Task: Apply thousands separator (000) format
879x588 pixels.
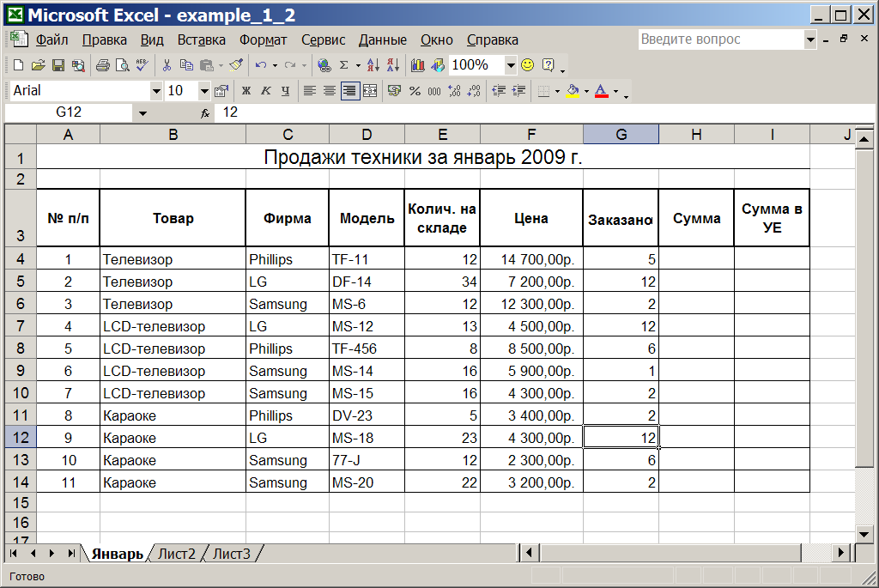Action: point(434,91)
